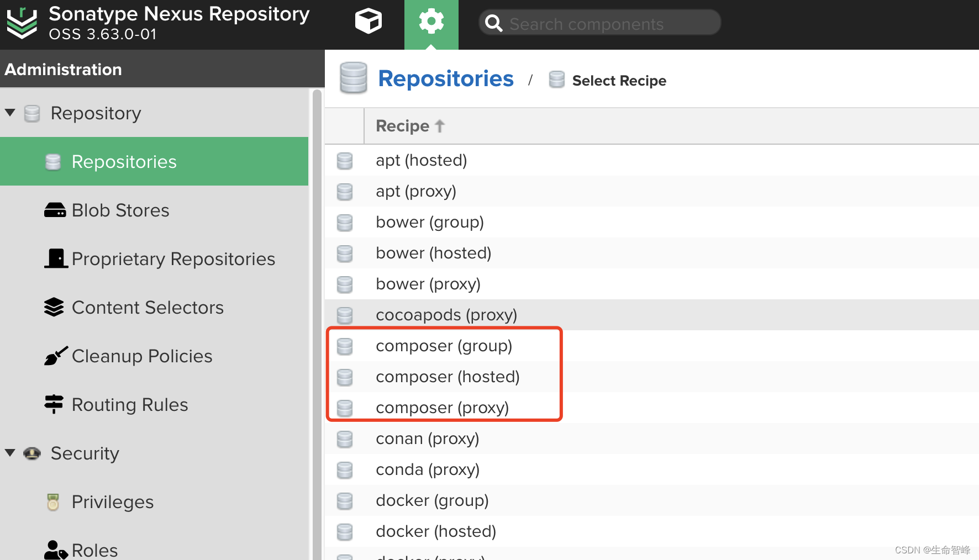Select the bower (group) recipe
This screenshot has width=979, height=560.
(x=652, y=222)
